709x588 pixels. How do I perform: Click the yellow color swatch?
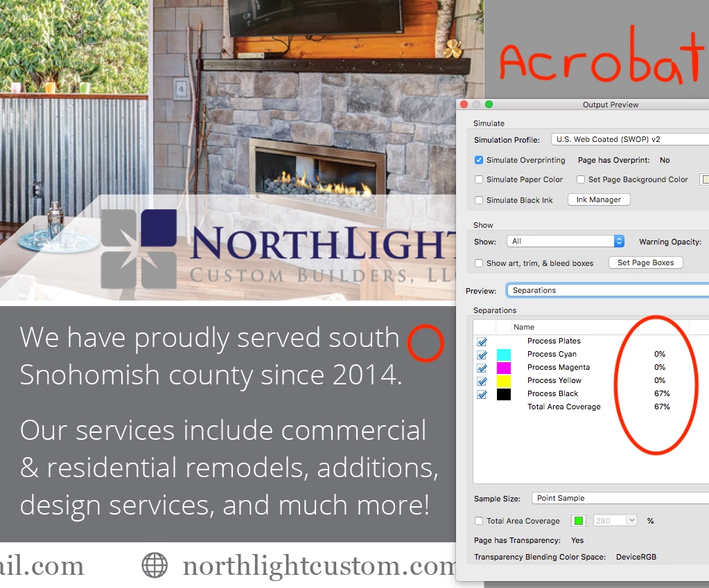point(504,380)
